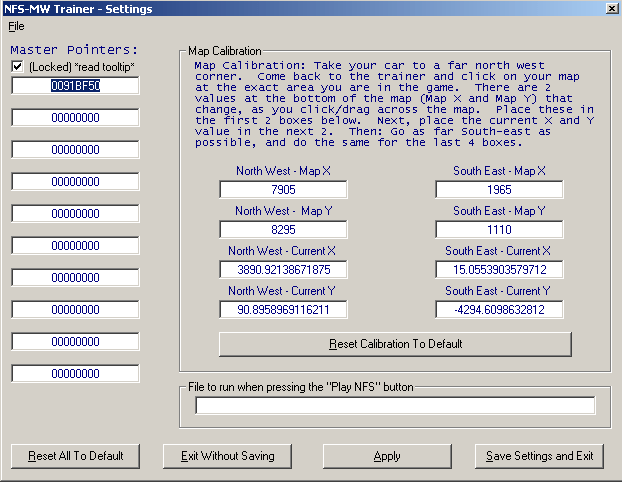Click Save Settings and Exit button
The height and width of the screenshot is (482, 622).
click(x=539, y=456)
